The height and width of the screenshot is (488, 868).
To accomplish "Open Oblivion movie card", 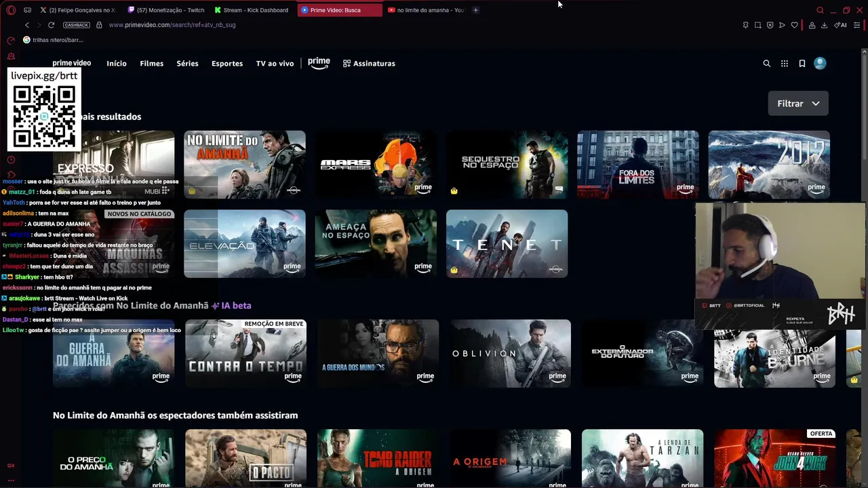I will tap(510, 354).
